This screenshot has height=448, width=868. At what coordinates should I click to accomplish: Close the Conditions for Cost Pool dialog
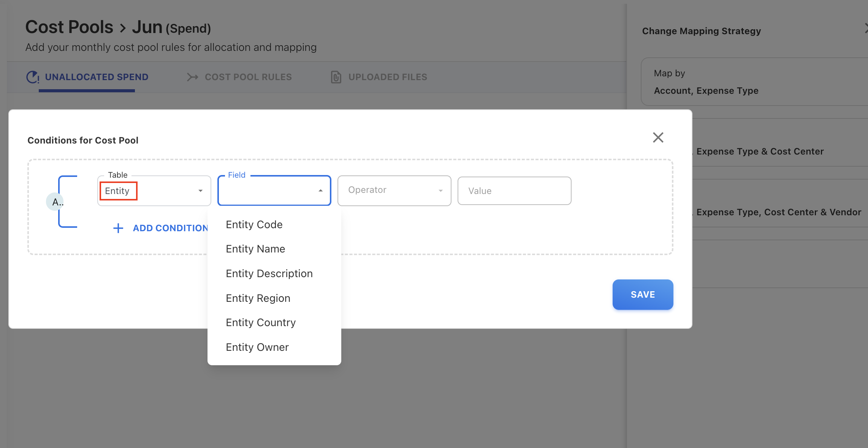pos(658,137)
